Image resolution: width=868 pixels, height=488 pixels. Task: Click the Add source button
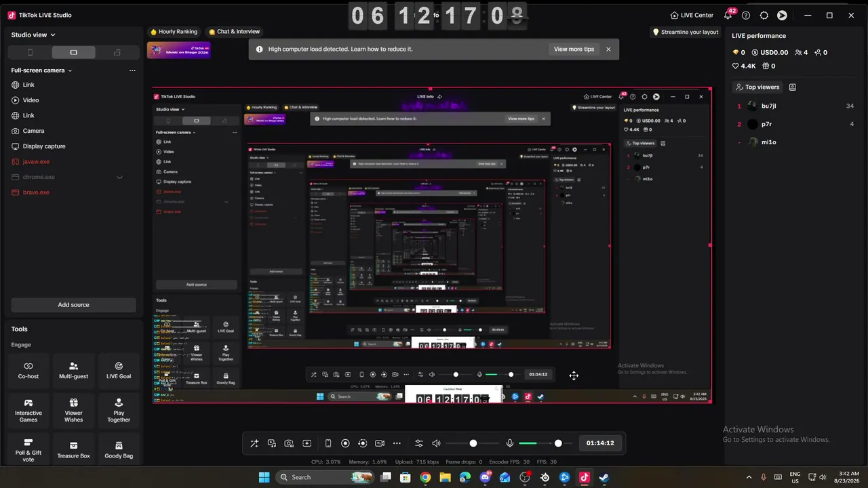(x=73, y=305)
